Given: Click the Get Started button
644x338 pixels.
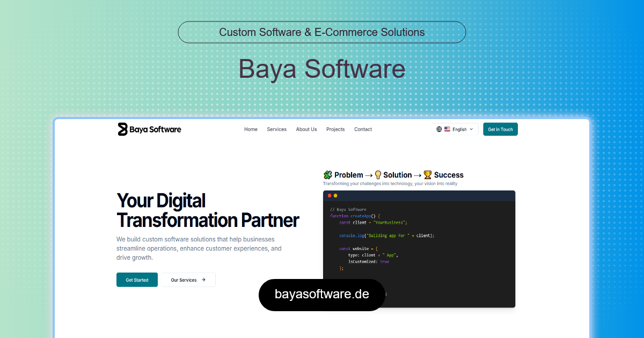Looking at the screenshot, I should click(x=137, y=280).
